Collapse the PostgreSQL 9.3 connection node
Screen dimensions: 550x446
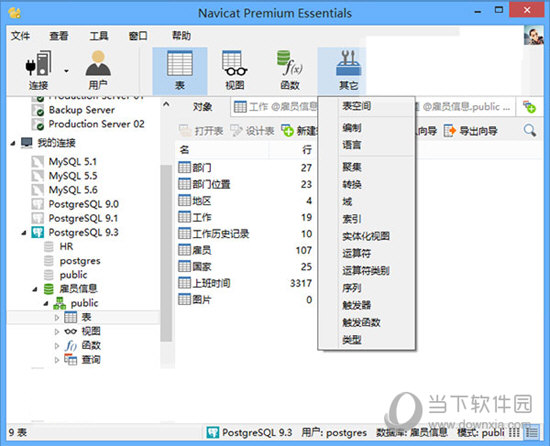pyautogui.click(x=24, y=233)
